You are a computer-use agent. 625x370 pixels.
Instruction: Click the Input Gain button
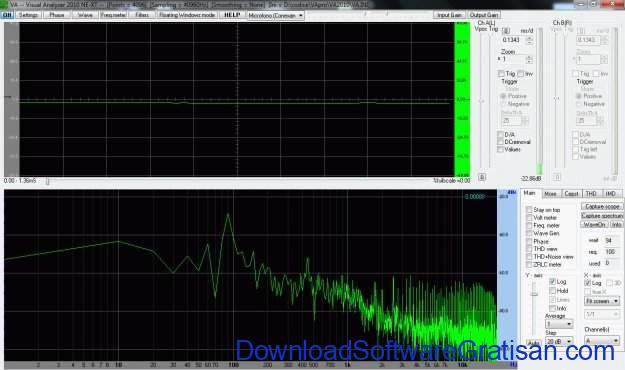coord(449,15)
